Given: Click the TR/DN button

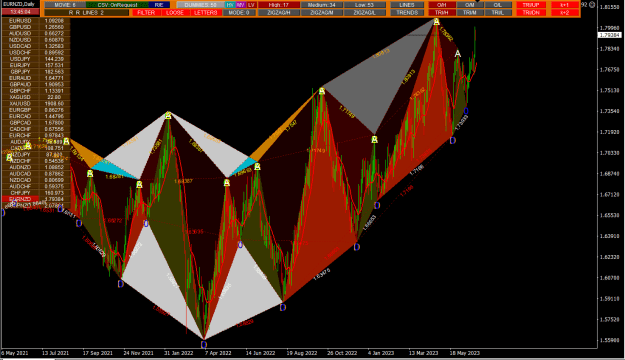Looking at the screenshot, I should pos(531,13).
